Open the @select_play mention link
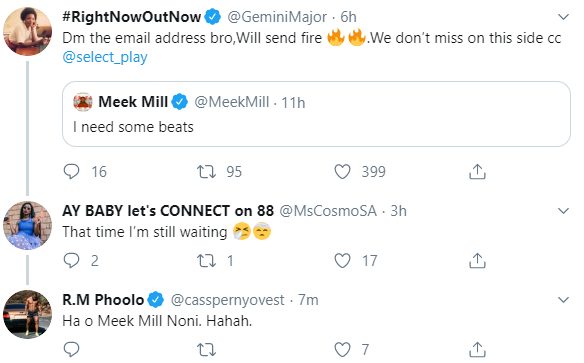This screenshot has height=363, width=584. [105, 57]
